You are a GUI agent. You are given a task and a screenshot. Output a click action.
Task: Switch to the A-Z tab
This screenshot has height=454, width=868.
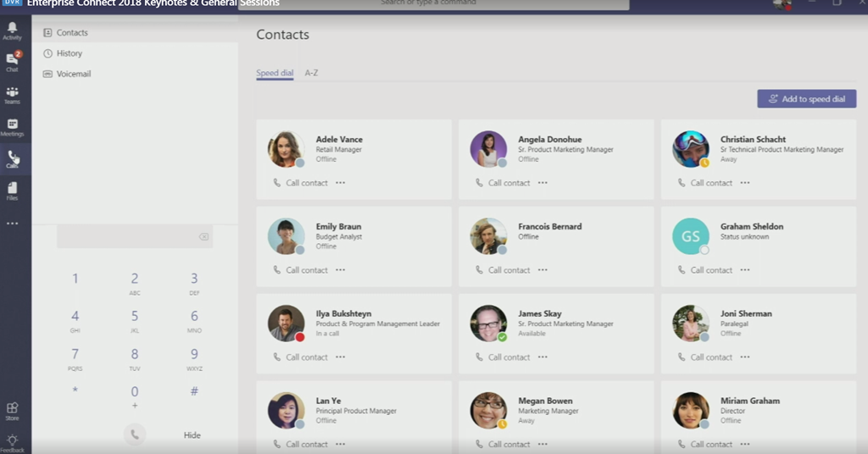[311, 74]
